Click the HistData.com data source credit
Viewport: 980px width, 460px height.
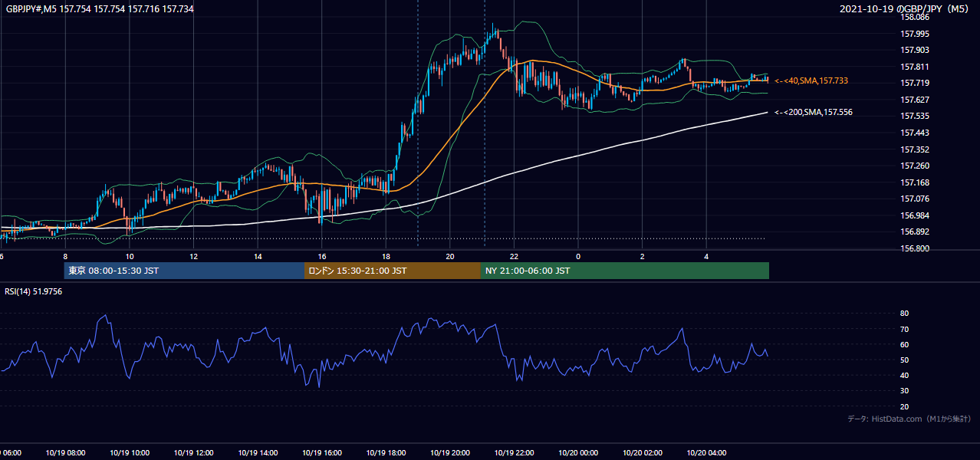pyautogui.click(x=909, y=419)
